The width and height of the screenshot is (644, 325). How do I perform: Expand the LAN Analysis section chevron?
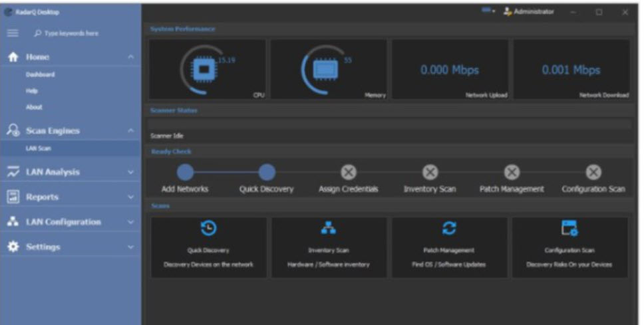pos(130,172)
